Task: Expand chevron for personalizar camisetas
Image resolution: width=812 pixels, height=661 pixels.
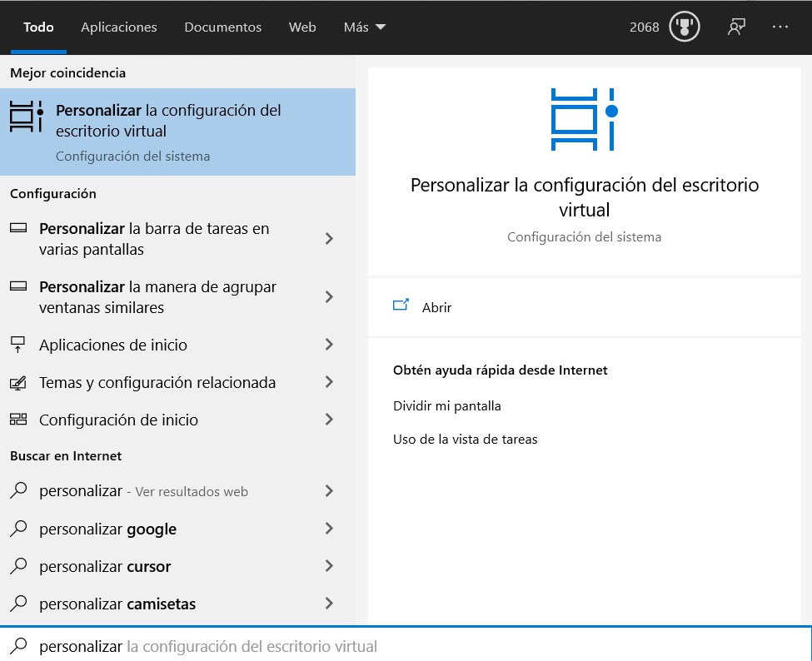Action: click(329, 603)
